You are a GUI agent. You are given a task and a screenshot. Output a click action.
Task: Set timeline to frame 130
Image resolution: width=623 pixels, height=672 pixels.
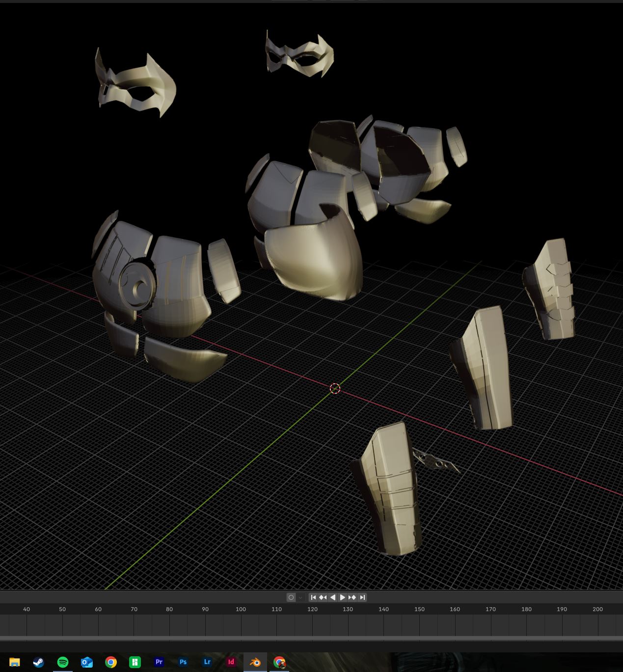(x=348, y=609)
